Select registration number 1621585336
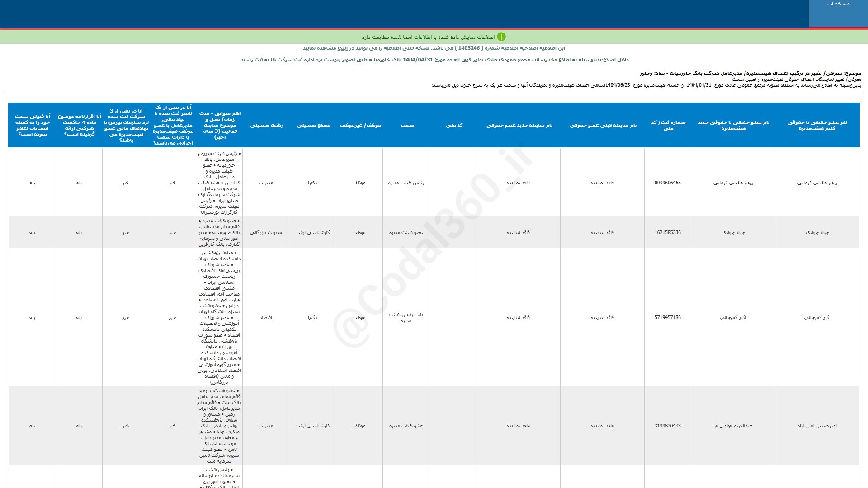This screenshot has width=868, height=488. (x=667, y=233)
